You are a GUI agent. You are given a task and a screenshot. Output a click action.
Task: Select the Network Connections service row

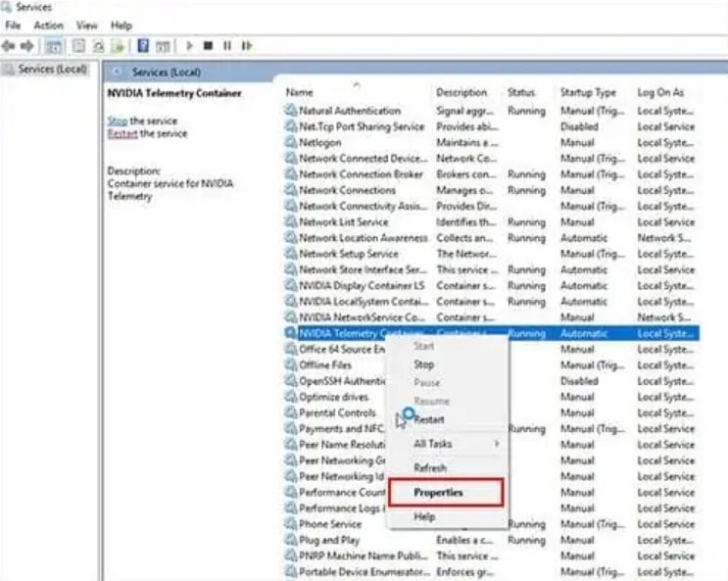347,190
